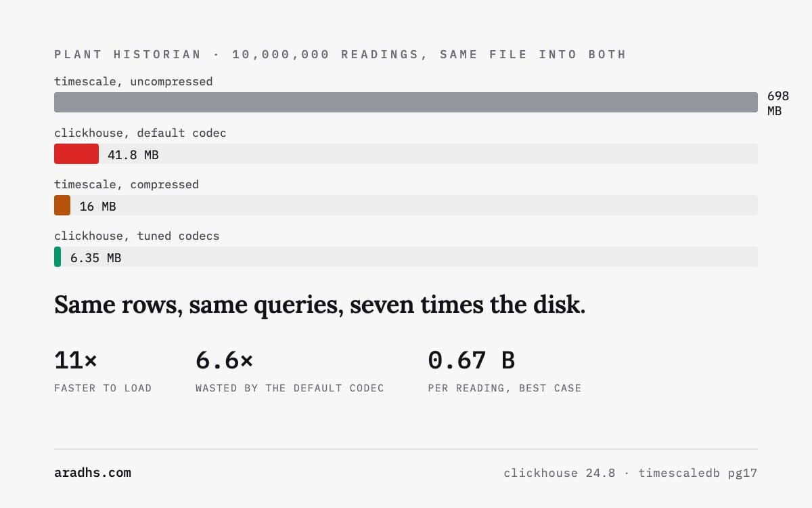Click the clickhouse 24.8 timescaledb pg17 footer text
Viewport: 812px width, 508px height.
click(x=631, y=473)
